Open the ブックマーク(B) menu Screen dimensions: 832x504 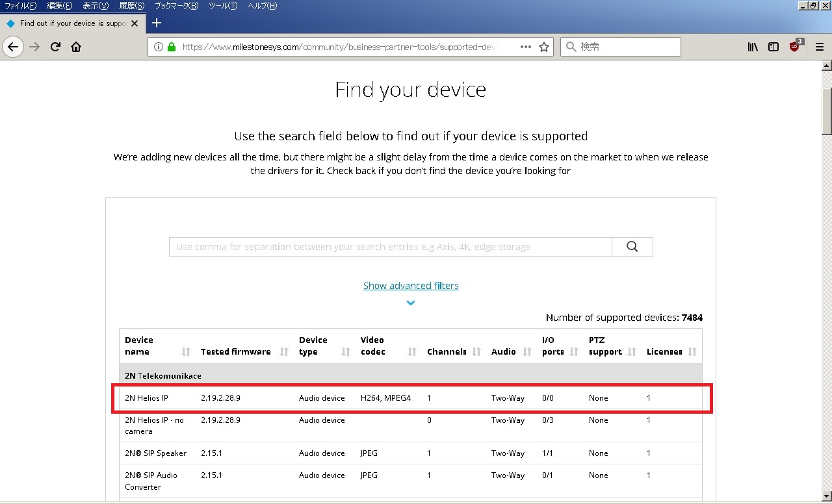click(176, 6)
